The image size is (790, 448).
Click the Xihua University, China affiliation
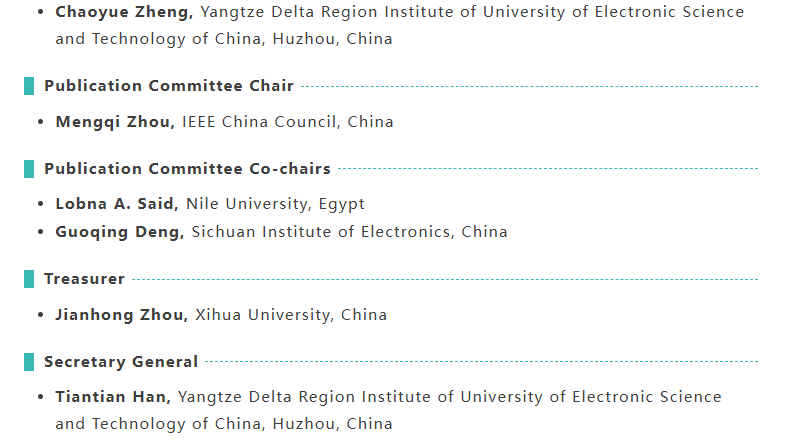point(290,315)
